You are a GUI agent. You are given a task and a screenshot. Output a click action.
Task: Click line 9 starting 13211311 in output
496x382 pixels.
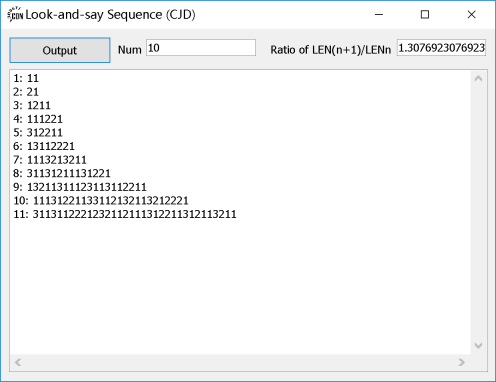click(x=80, y=187)
